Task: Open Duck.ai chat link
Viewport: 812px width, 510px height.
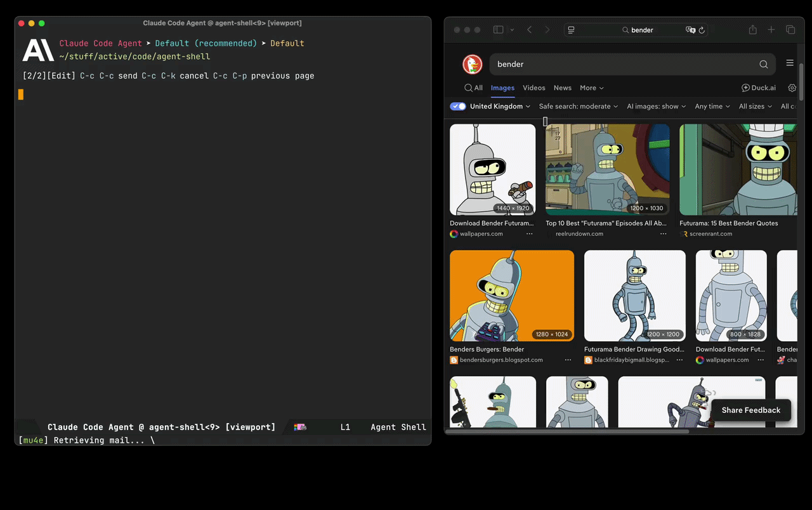Action: (759, 88)
